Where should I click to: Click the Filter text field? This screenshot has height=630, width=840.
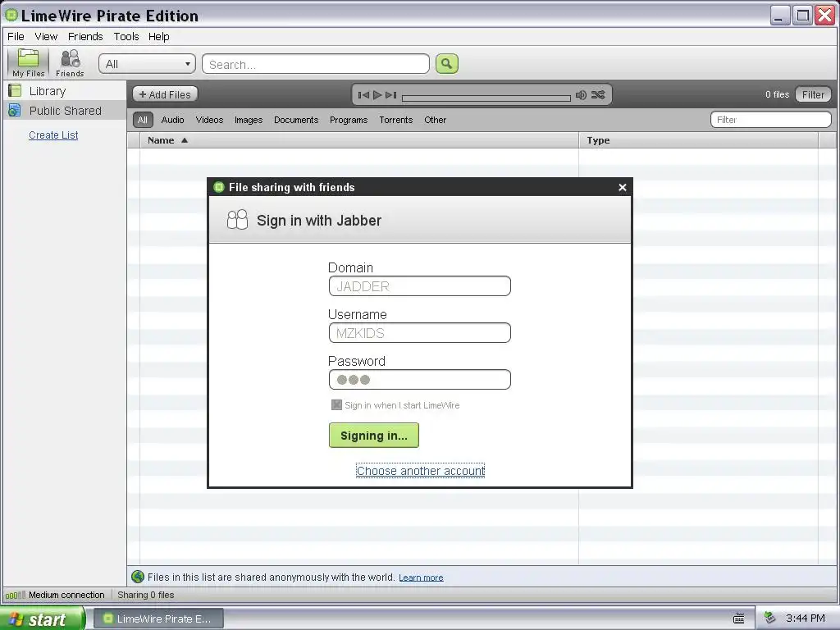coord(771,120)
